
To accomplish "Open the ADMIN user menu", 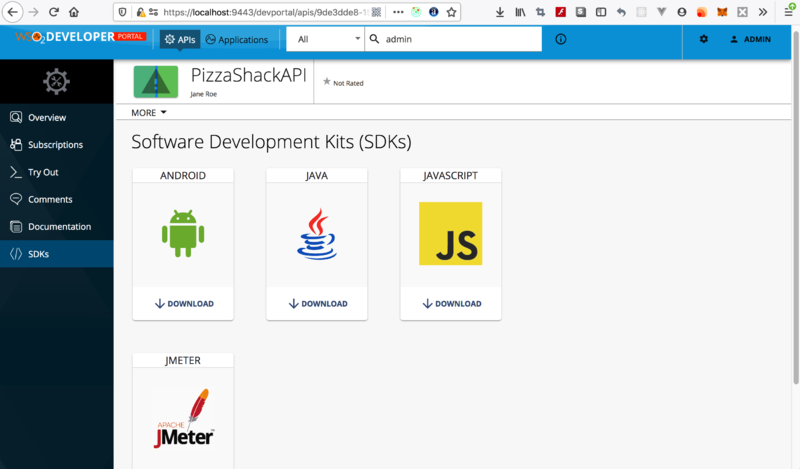I will pyautogui.click(x=750, y=39).
